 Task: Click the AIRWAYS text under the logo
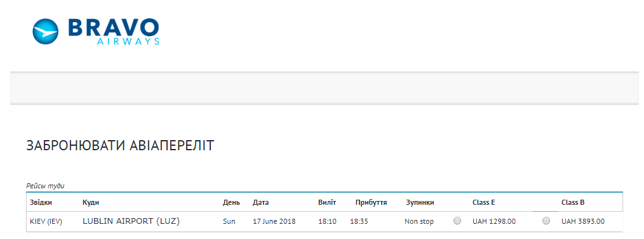[128, 41]
